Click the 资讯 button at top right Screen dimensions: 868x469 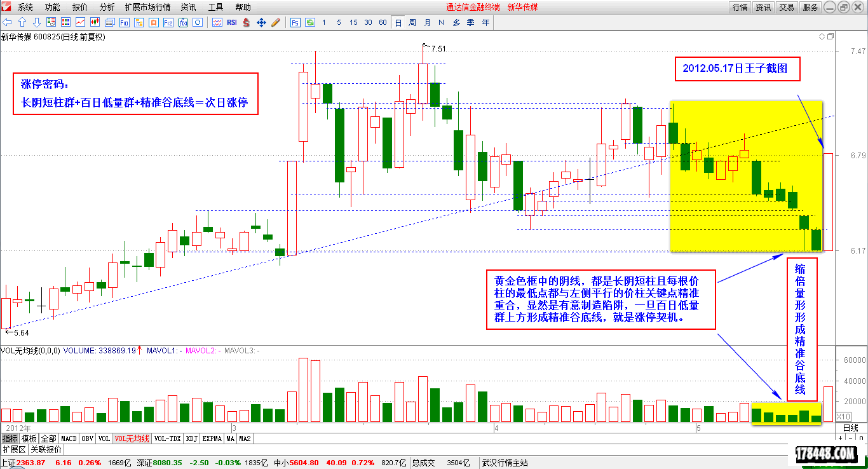click(763, 7)
